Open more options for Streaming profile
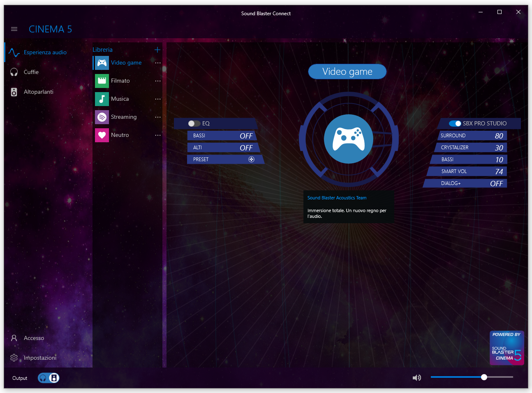 pyautogui.click(x=158, y=117)
